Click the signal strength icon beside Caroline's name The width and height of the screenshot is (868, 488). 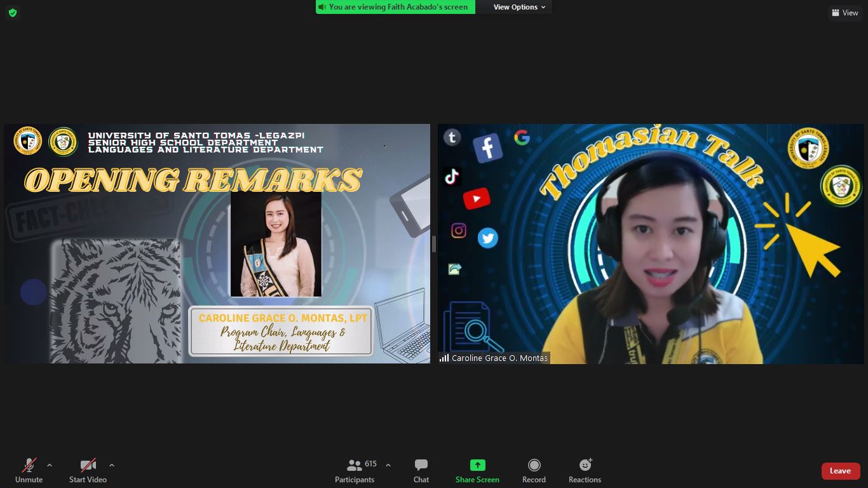pos(444,358)
